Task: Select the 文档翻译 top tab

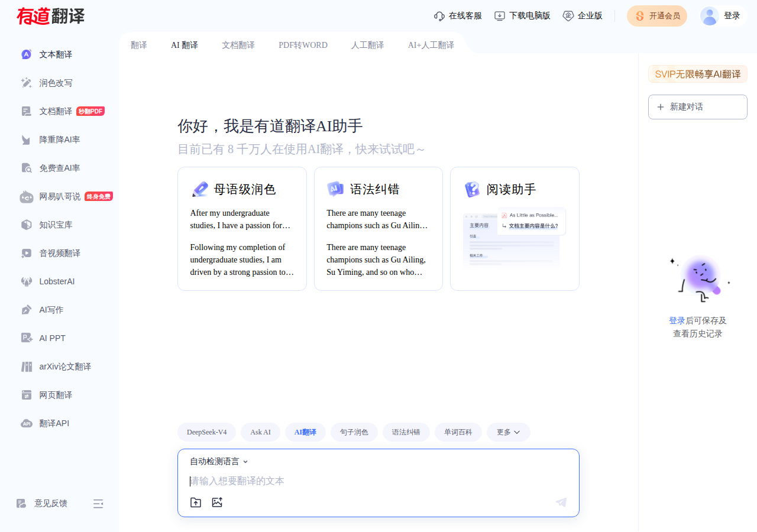Action: (x=238, y=45)
